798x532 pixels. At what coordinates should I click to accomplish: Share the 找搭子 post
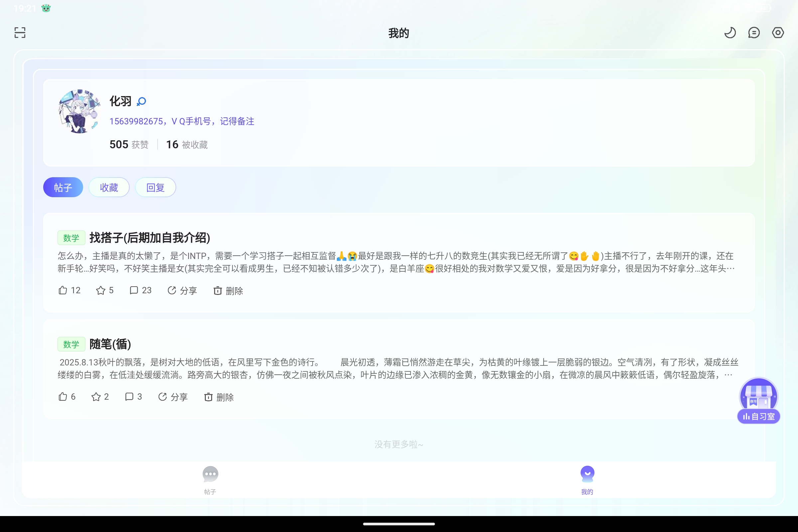[x=182, y=290]
